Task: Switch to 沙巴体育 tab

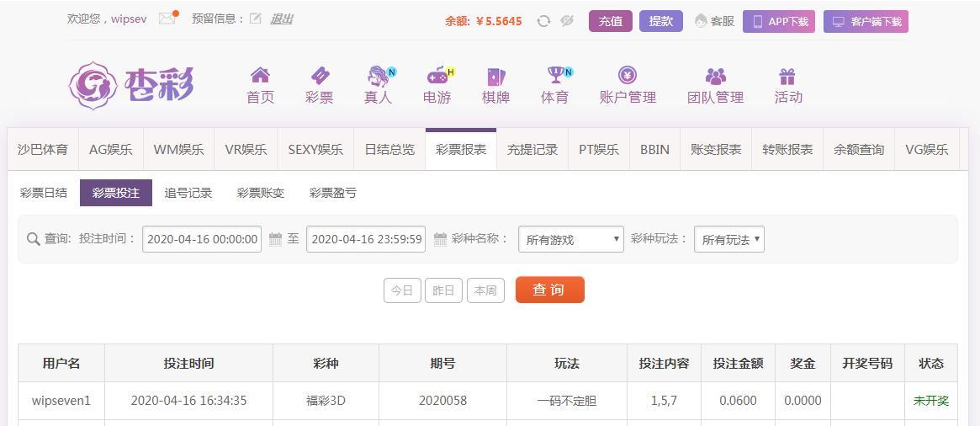Action: (x=43, y=150)
